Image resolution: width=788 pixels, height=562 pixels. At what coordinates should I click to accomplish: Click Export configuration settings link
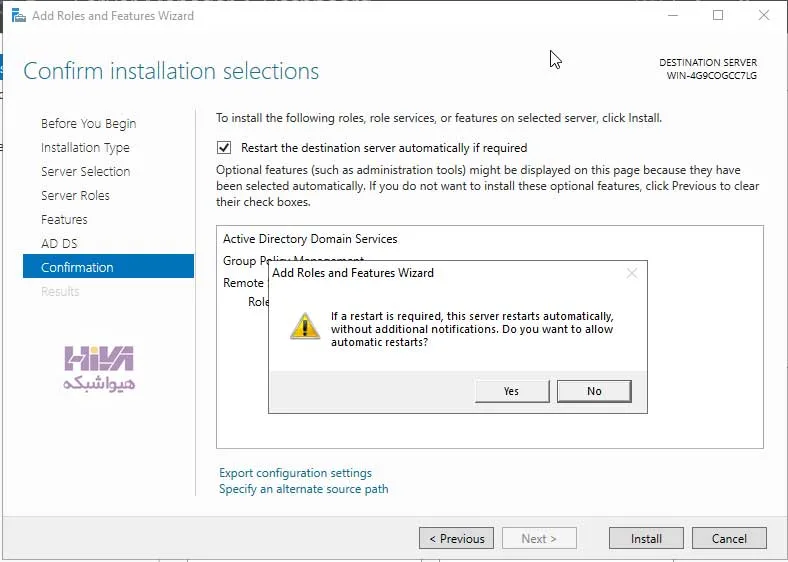click(296, 473)
